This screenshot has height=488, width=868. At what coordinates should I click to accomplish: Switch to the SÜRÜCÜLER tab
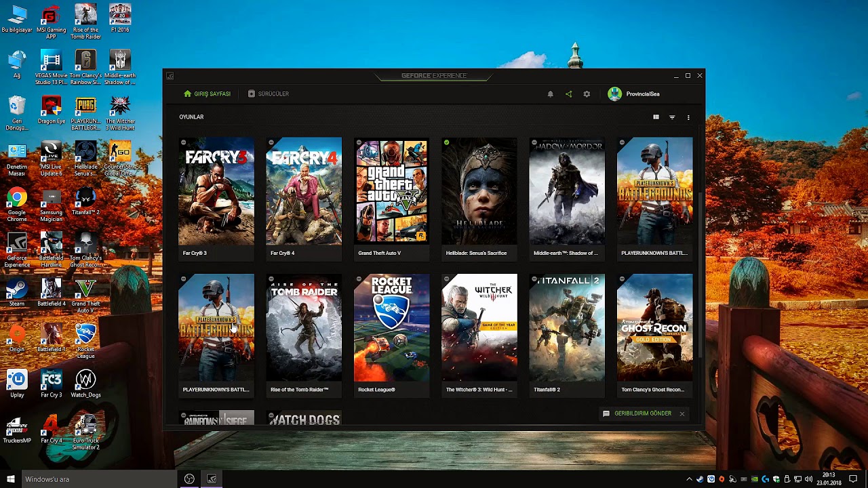(269, 94)
